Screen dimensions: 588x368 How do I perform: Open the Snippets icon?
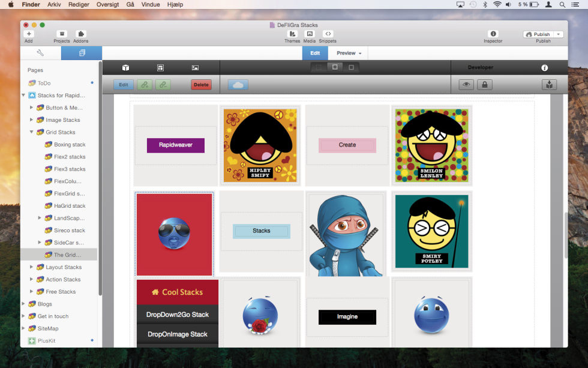pos(328,34)
